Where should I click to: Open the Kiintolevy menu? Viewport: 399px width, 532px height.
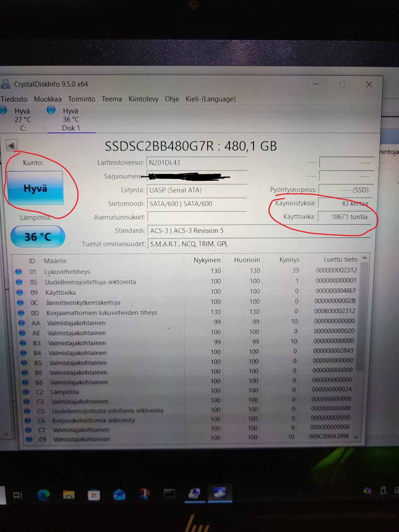coord(143,99)
